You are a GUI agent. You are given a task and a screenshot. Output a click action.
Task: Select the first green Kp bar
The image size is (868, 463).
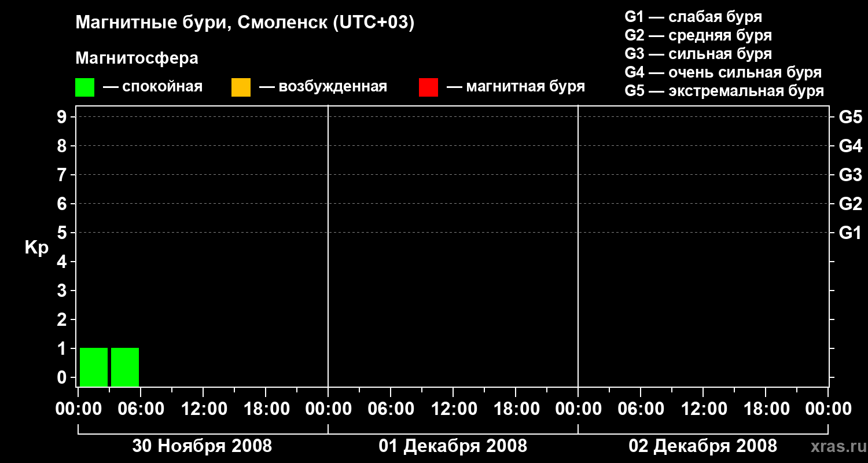[94, 367]
